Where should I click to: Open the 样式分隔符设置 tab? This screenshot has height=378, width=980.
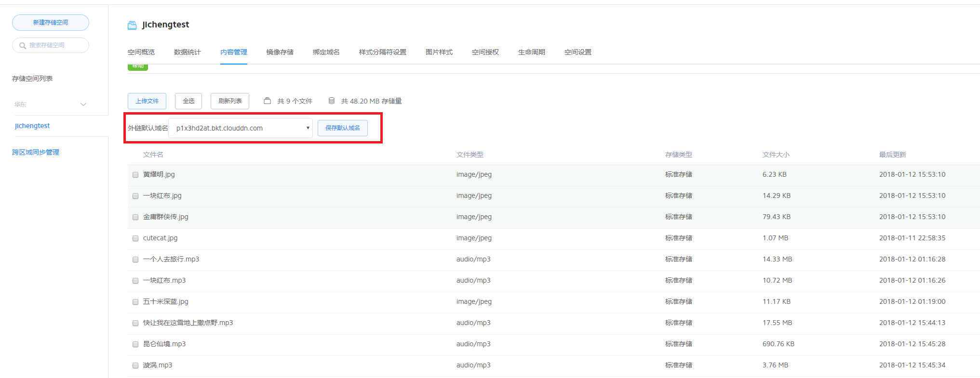point(383,52)
